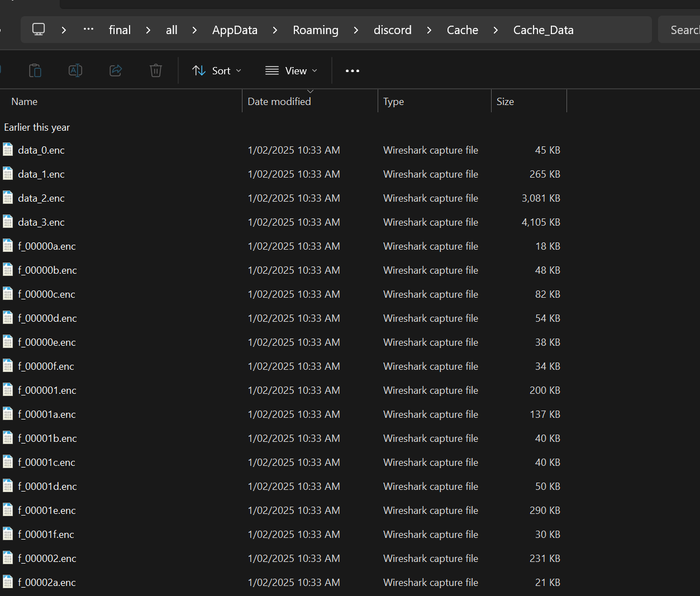Viewport: 700px width, 596px height.
Task: Collapse the Earlier this year group
Action: (x=37, y=127)
